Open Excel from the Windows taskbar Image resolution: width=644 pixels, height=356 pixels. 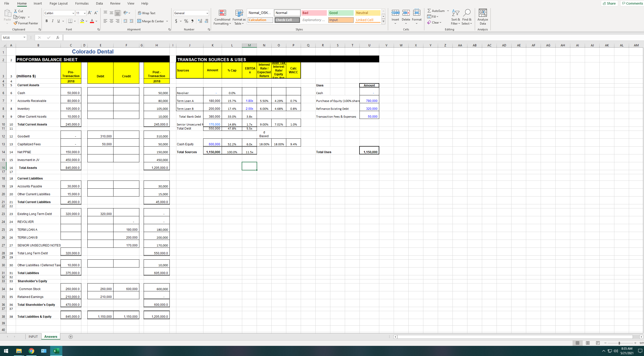coord(56,351)
